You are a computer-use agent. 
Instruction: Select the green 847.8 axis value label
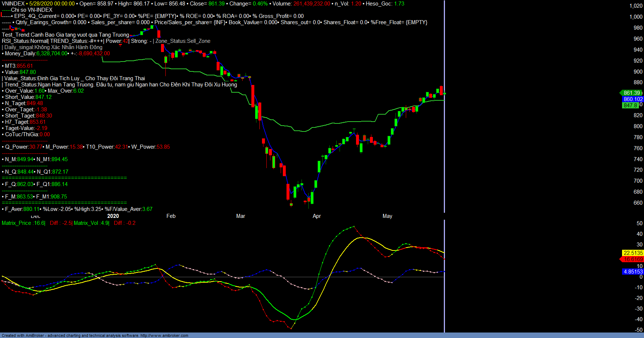pos(631,105)
